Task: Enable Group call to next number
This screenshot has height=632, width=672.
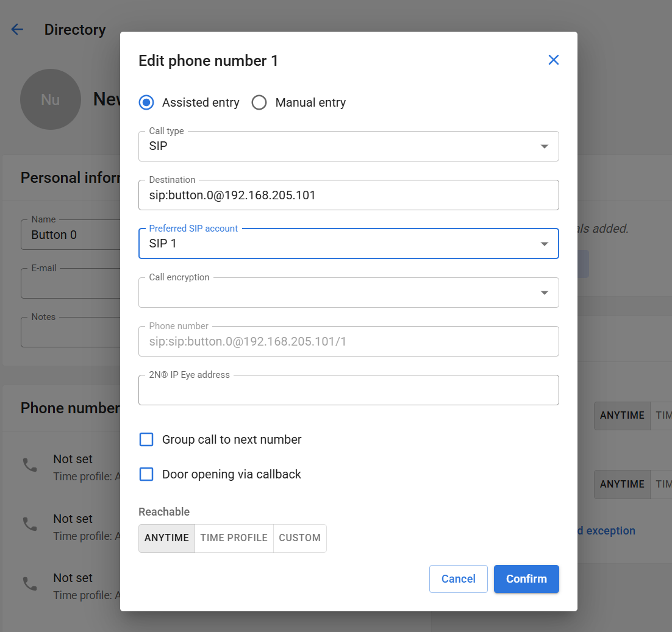Action: (146, 439)
